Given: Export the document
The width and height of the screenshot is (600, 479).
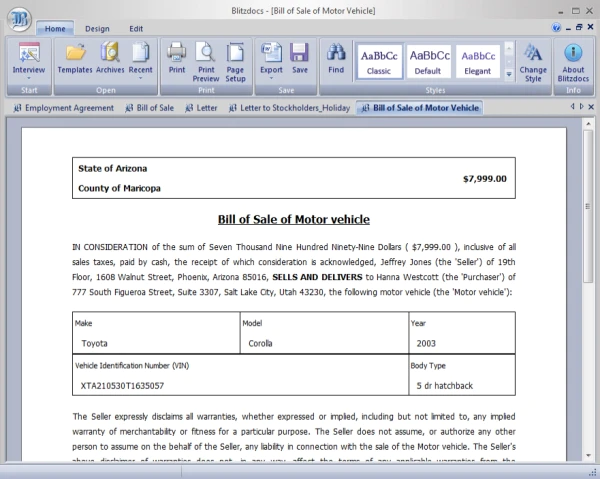Looking at the screenshot, I should [271, 58].
